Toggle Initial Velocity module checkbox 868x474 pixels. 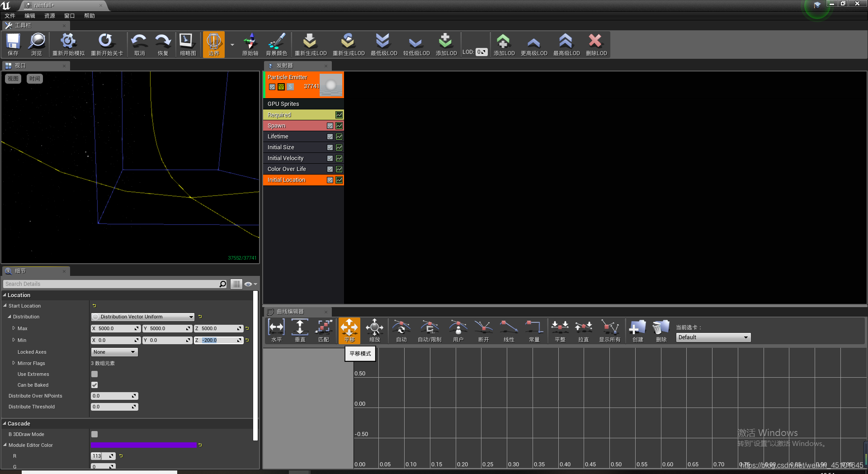point(330,158)
